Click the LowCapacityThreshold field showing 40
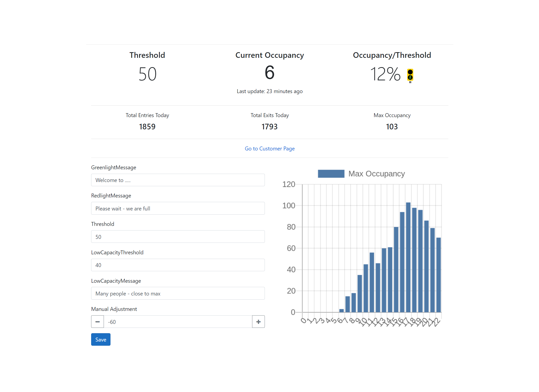 click(x=178, y=265)
